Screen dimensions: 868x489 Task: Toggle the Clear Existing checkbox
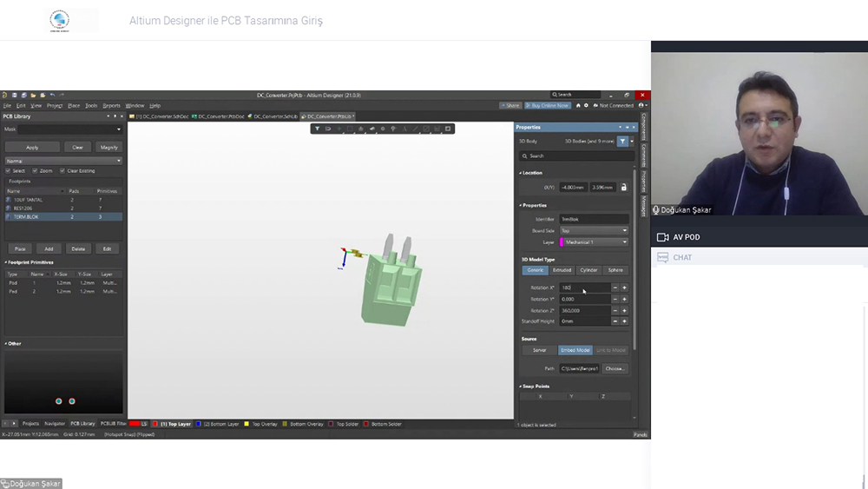(62, 170)
